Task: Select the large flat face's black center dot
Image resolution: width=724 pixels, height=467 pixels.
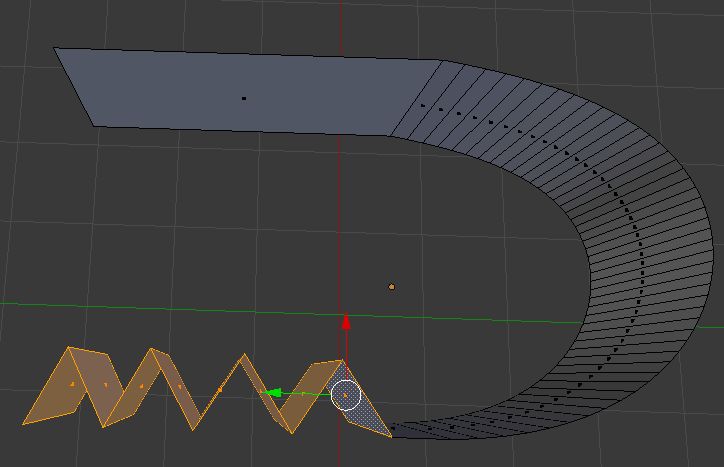Action: coord(244,98)
